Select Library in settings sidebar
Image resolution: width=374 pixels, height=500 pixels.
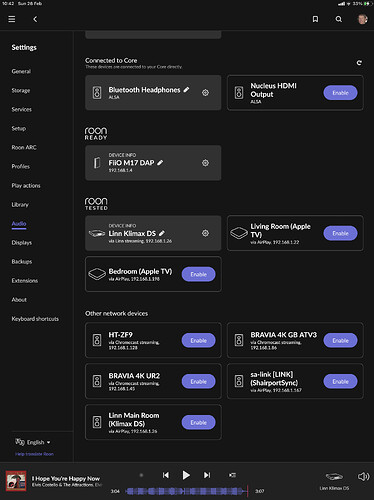[20, 205]
